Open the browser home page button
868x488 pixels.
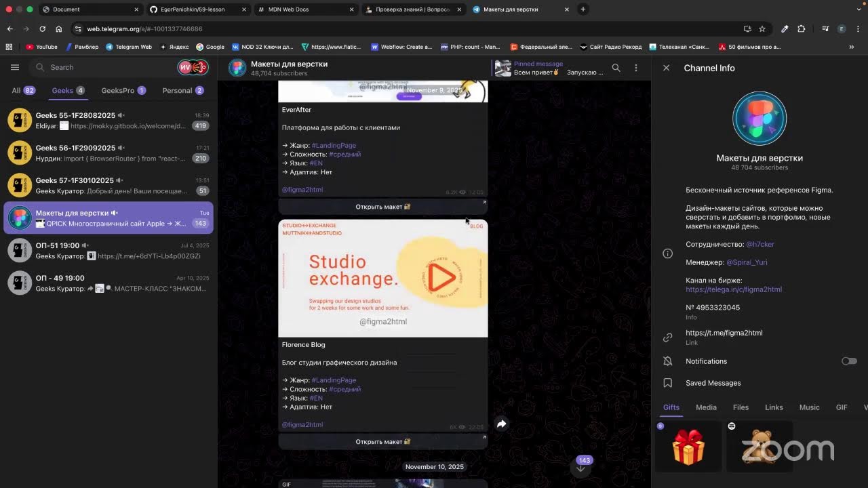coord(59,29)
